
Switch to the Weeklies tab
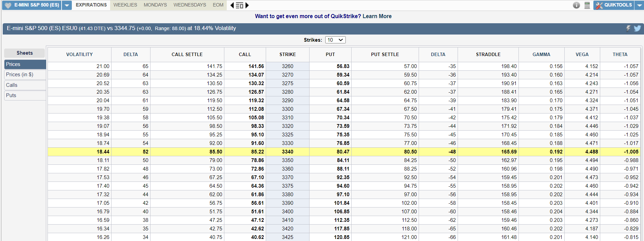pyautogui.click(x=125, y=5)
